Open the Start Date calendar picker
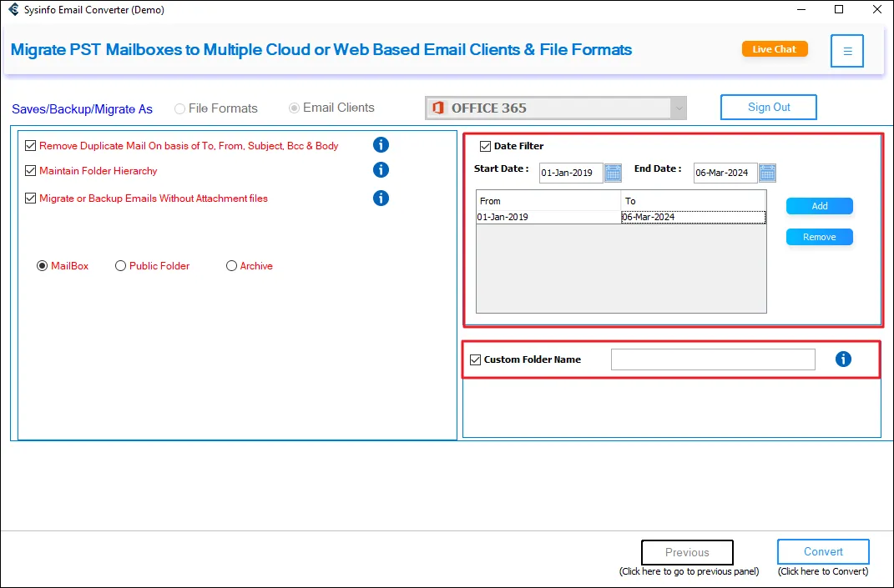The image size is (894, 588). [613, 173]
